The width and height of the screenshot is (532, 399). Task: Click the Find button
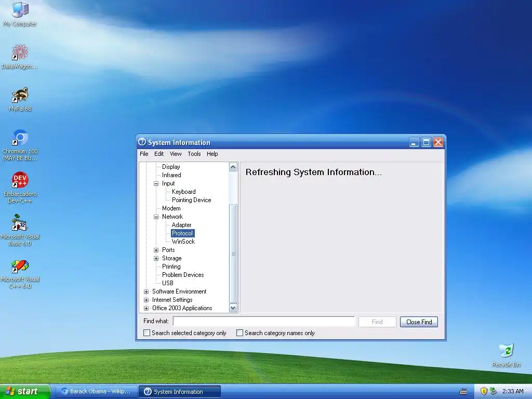pos(377,322)
